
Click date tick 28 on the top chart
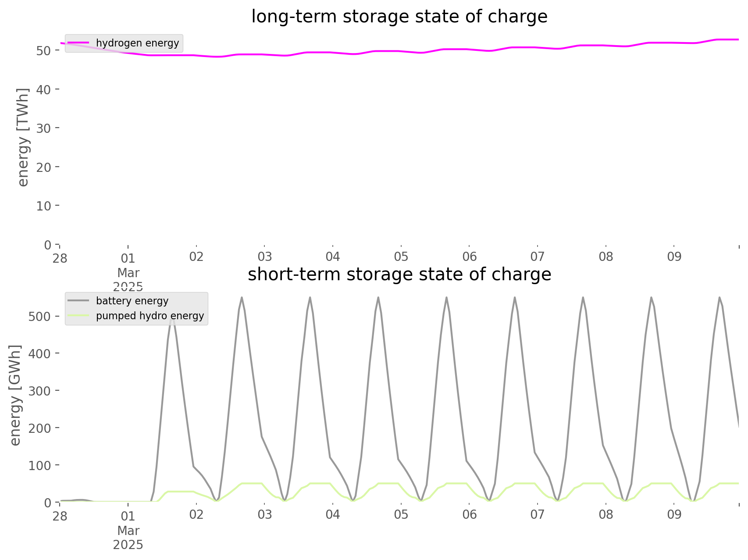coord(60,257)
